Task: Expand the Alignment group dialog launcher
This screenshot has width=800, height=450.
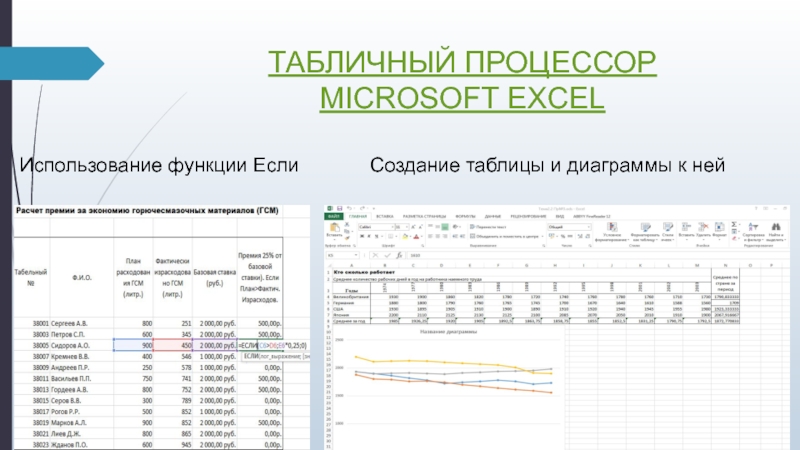Action: 544,245
